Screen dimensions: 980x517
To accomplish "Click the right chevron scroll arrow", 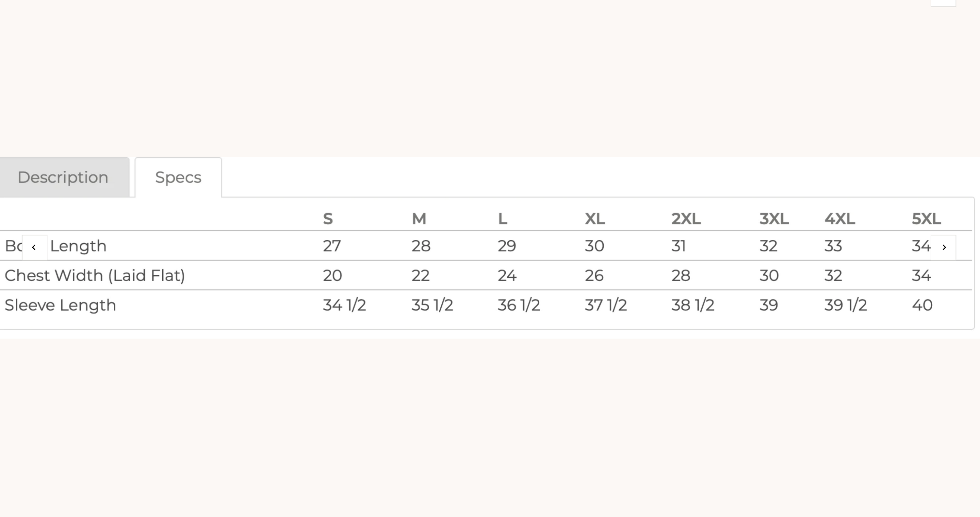I will 943,248.
